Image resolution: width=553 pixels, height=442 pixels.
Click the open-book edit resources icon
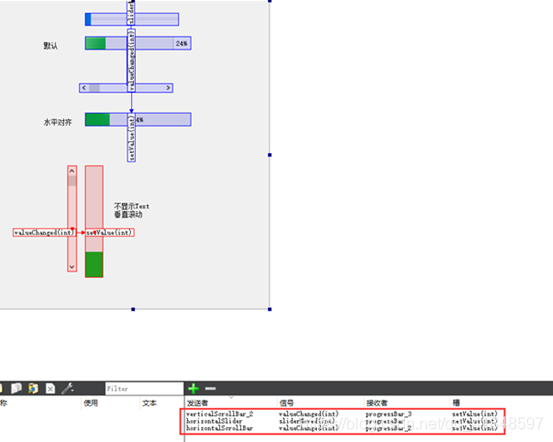coord(16,388)
